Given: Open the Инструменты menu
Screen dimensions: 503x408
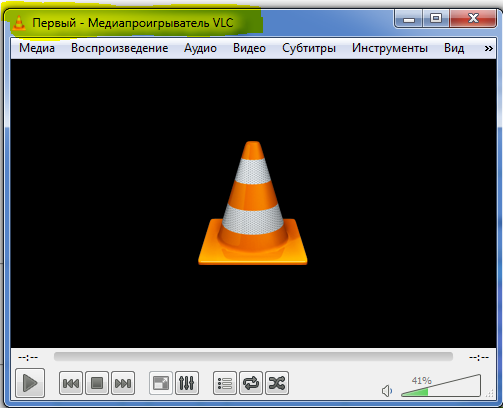Looking at the screenshot, I should click(390, 48).
